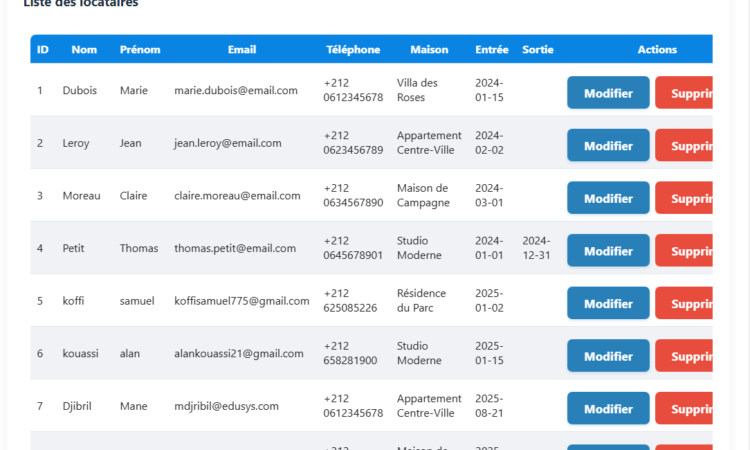The height and width of the screenshot is (450, 750).
Task: Click email marie.dubois@email.com
Action: [236, 90]
